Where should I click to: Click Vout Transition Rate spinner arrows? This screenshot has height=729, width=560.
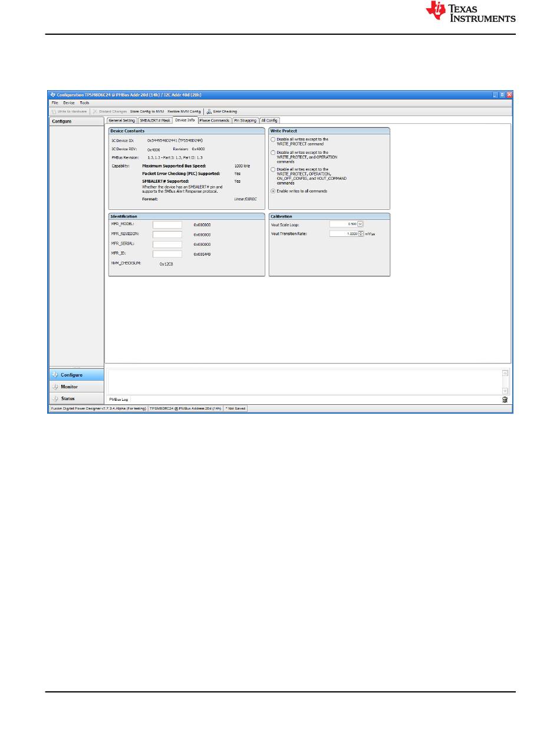(361, 233)
